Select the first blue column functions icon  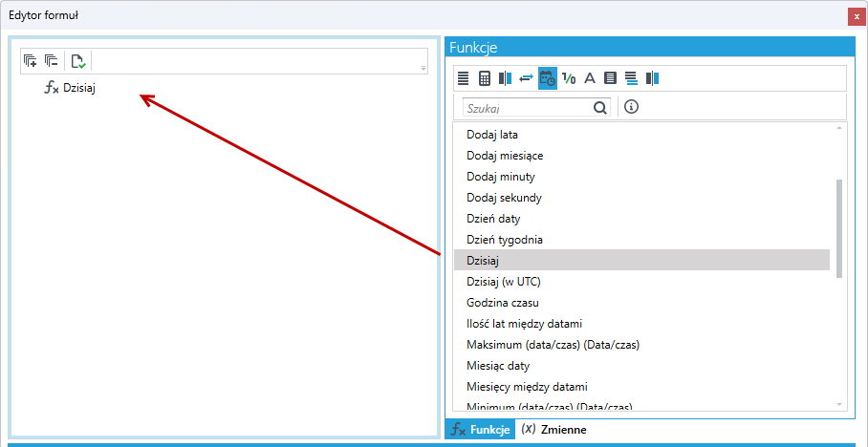click(506, 78)
